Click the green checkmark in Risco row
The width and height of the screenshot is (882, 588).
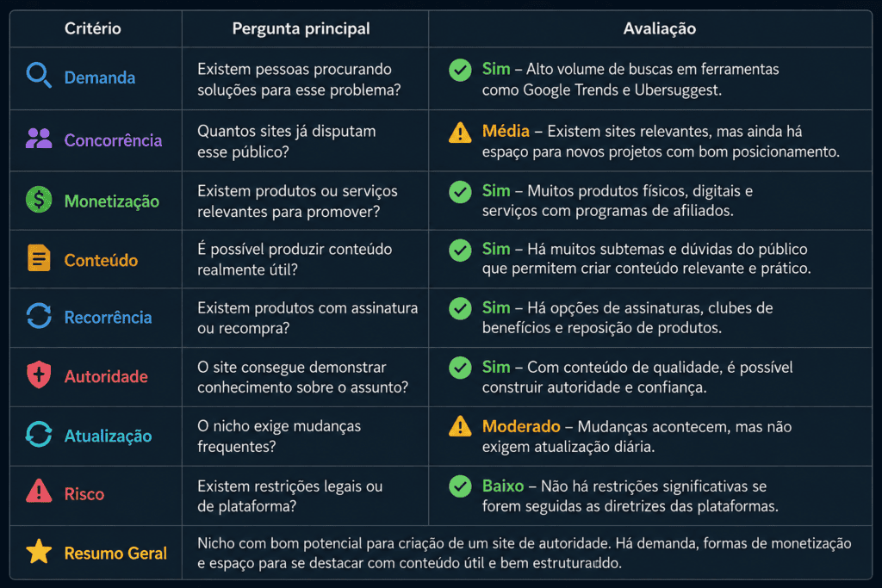(x=460, y=486)
